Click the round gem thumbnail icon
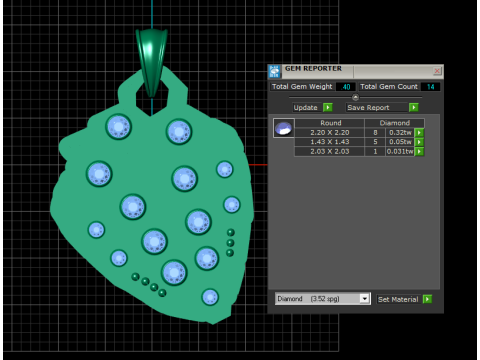 pyautogui.click(x=284, y=128)
